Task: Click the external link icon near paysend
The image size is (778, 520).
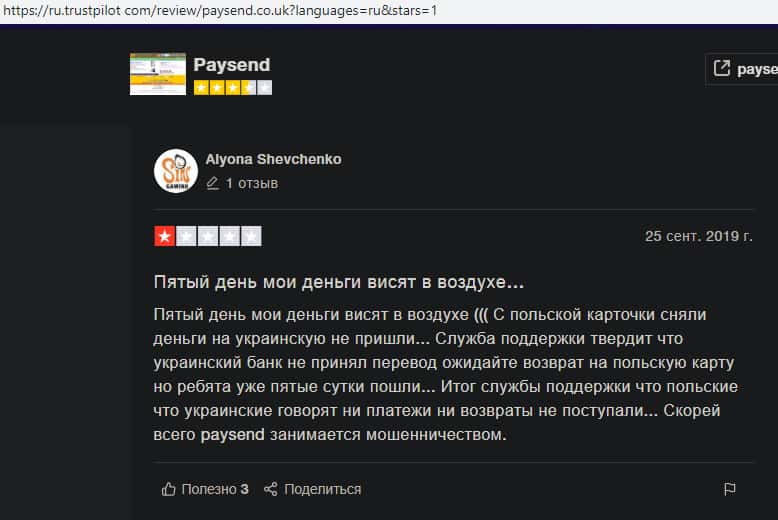Action: tap(721, 69)
